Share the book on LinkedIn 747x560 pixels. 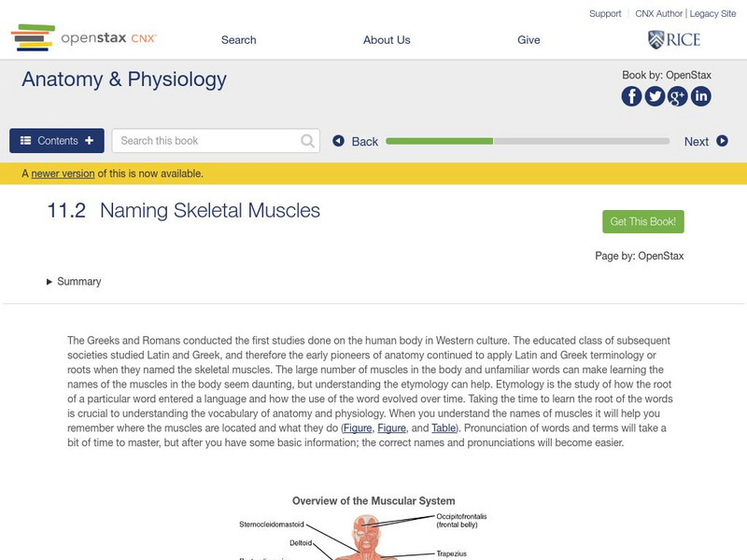[x=700, y=96]
